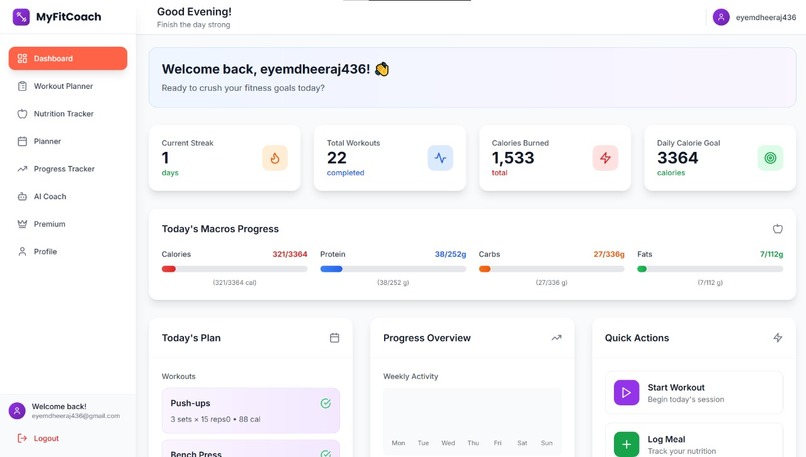Image resolution: width=806 pixels, height=457 pixels.
Task: Click the "3364" daily calorie goal number
Action: point(677,158)
